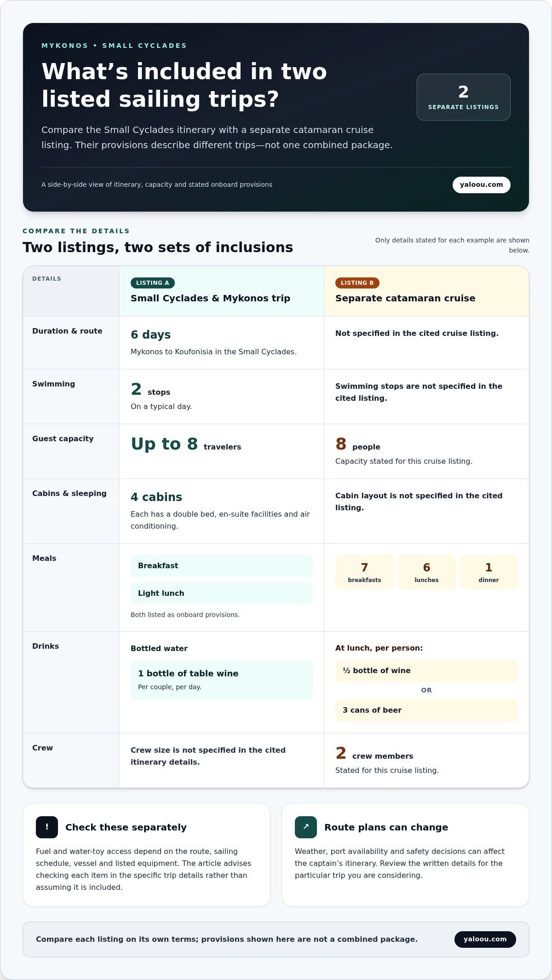
Task: Click the 1 dinner tile
Action: coord(489,572)
